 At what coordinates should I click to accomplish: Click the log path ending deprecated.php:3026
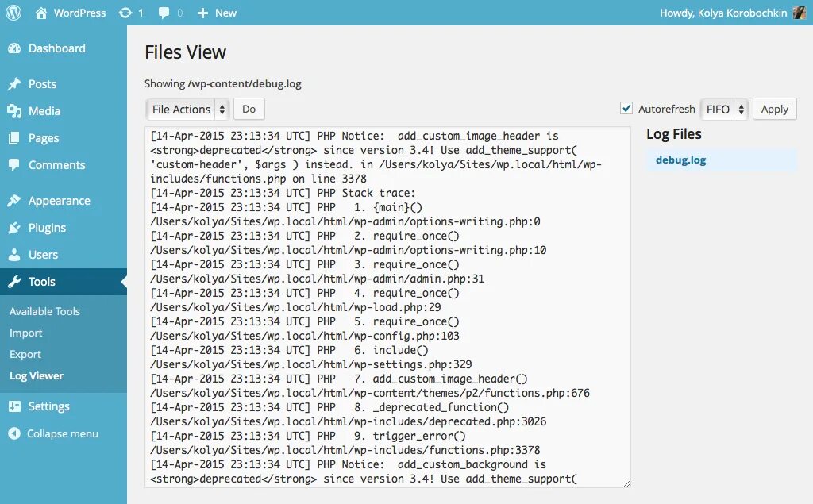pyautogui.click(x=348, y=421)
